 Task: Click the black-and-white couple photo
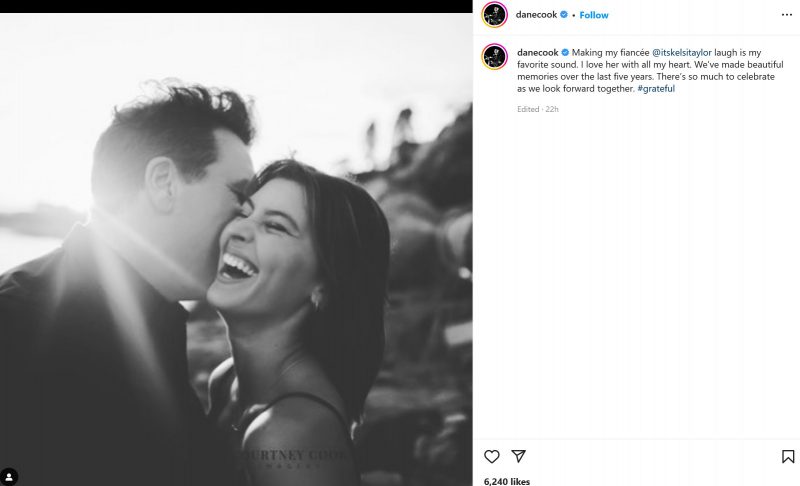[x=236, y=250]
